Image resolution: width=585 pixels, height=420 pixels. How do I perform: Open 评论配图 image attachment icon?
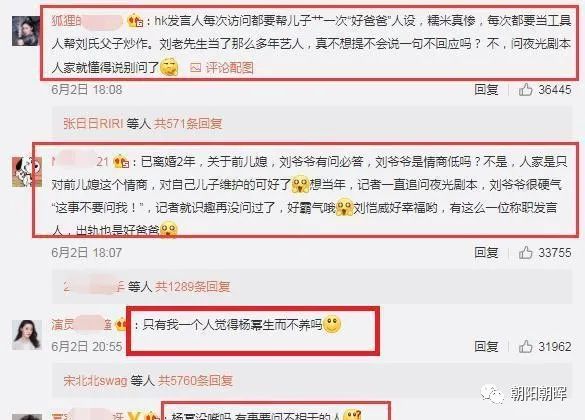click(x=195, y=68)
